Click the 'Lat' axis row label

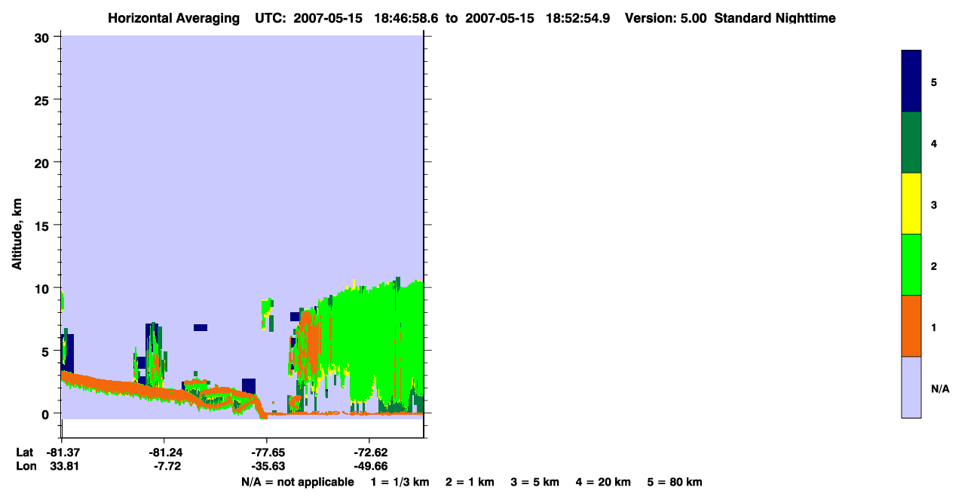[24, 452]
